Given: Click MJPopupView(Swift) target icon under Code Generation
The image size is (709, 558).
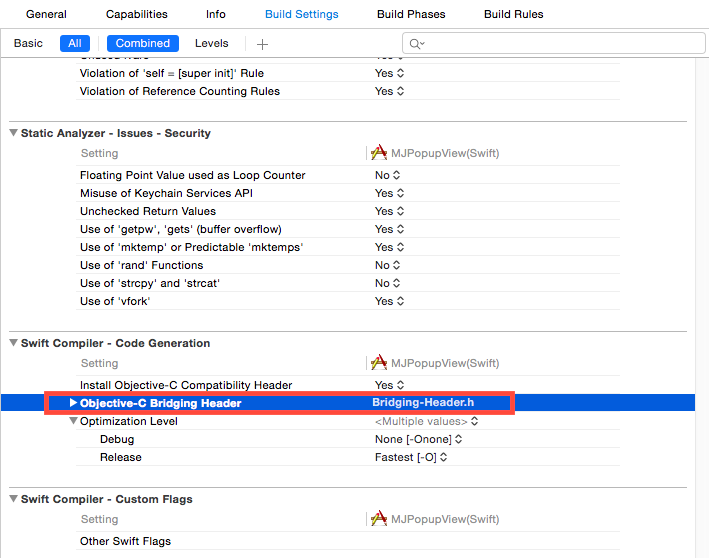Looking at the screenshot, I should (x=379, y=363).
